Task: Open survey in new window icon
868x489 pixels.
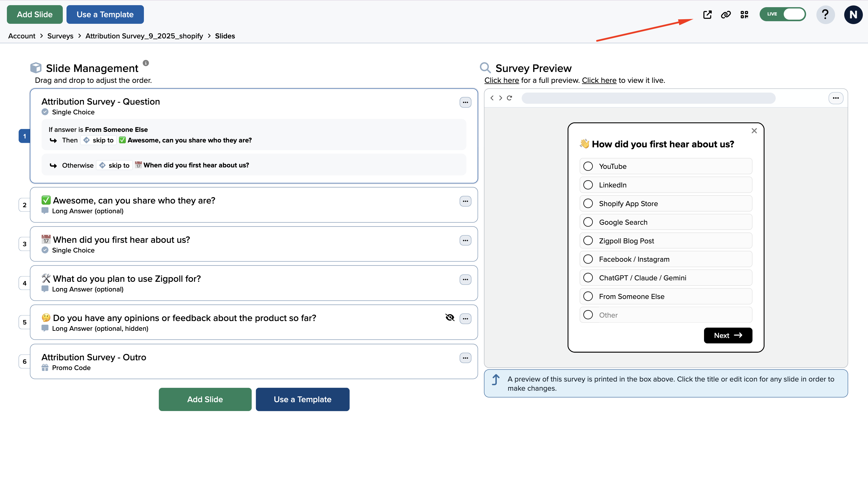Action: [707, 15]
